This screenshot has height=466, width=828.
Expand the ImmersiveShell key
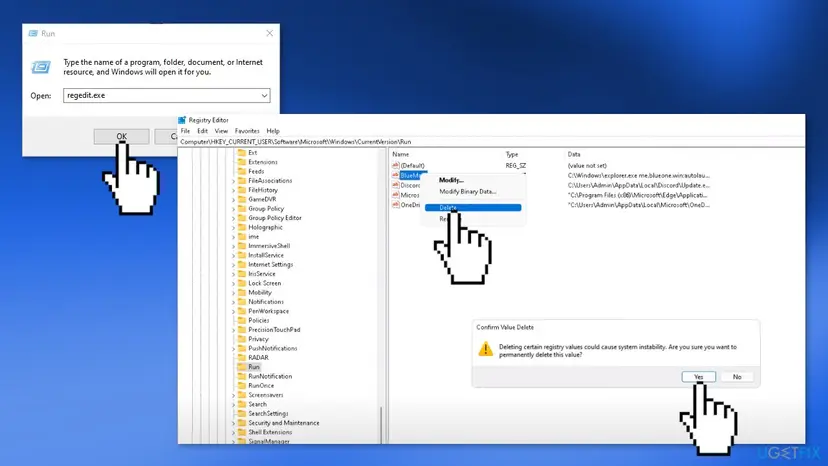233,246
